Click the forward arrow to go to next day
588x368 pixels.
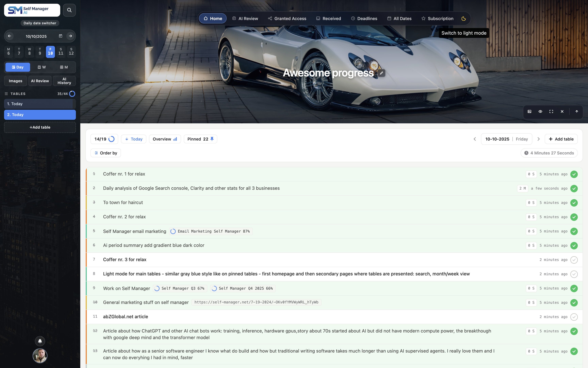pos(70,36)
